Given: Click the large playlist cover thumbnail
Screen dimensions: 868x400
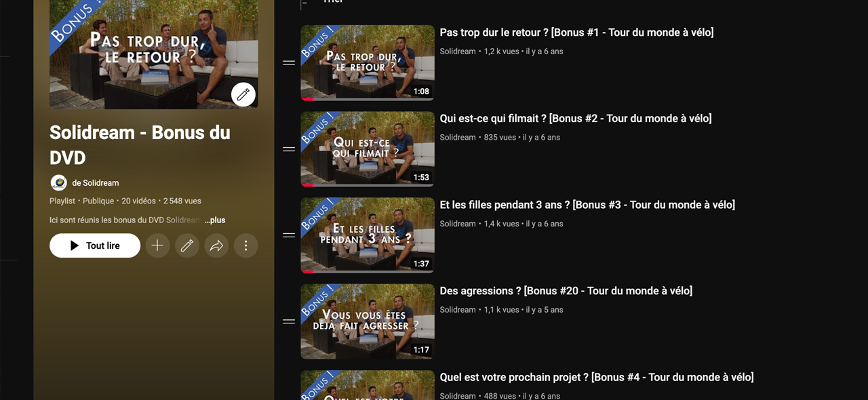Looking at the screenshot, I should tap(154, 54).
